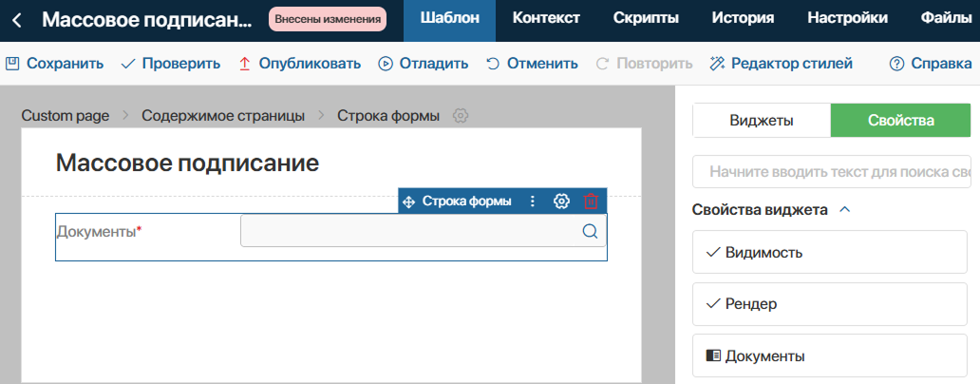Open the 'Строка формы' widget gear settings
Screen dimensions: 980x384
561,202
